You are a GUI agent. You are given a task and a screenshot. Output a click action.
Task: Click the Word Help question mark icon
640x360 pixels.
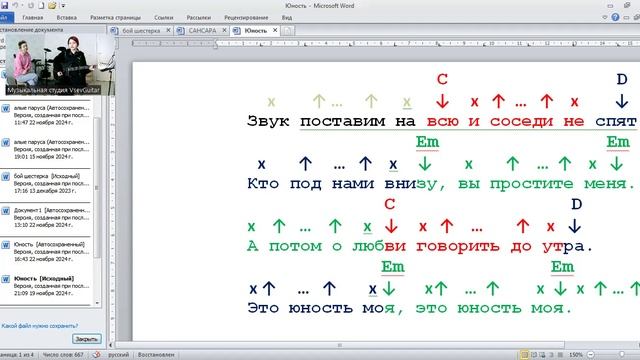coord(615,17)
